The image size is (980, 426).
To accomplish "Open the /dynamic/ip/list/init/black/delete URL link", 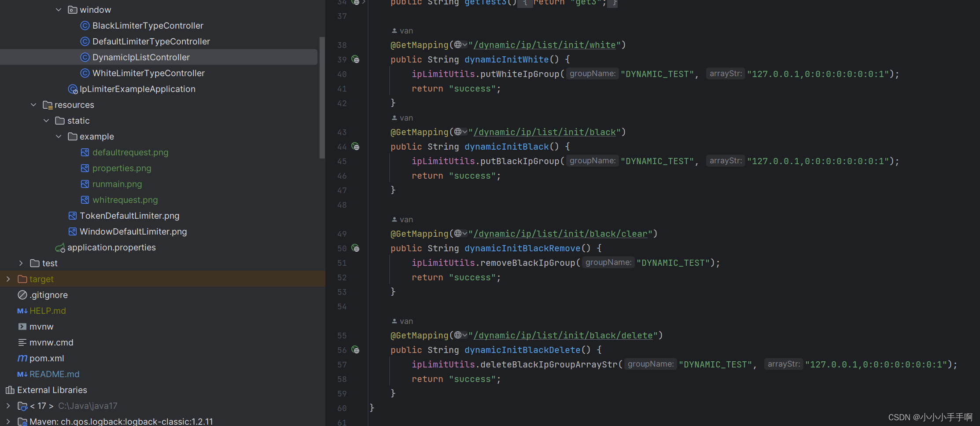I will click(x=563, y=335).
